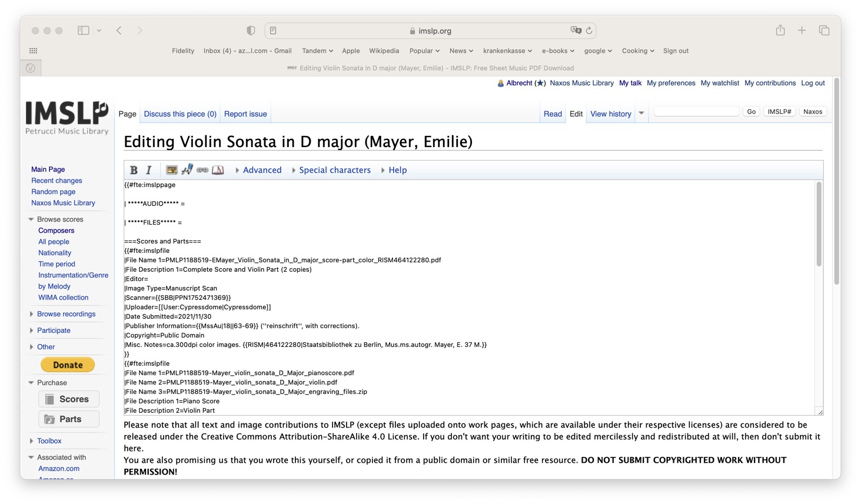Expand the Other section
Screen dimensions: 861x504
tap(42, 347)
